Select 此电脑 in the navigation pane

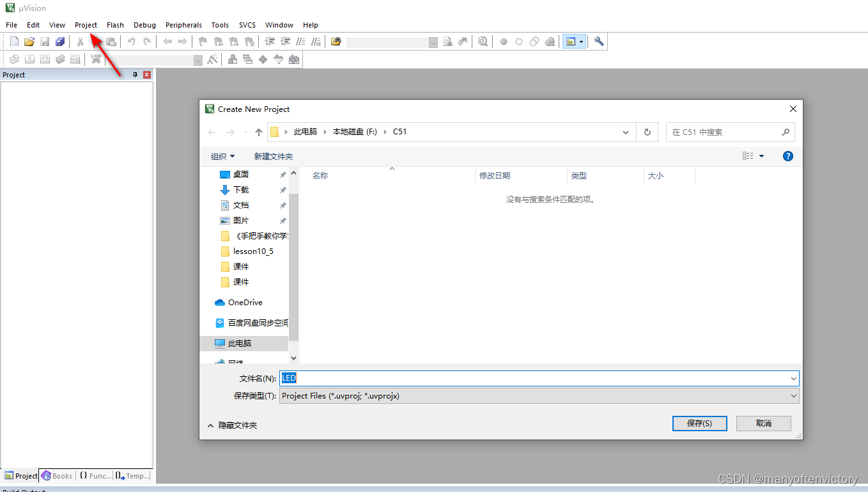click(244, 344)
